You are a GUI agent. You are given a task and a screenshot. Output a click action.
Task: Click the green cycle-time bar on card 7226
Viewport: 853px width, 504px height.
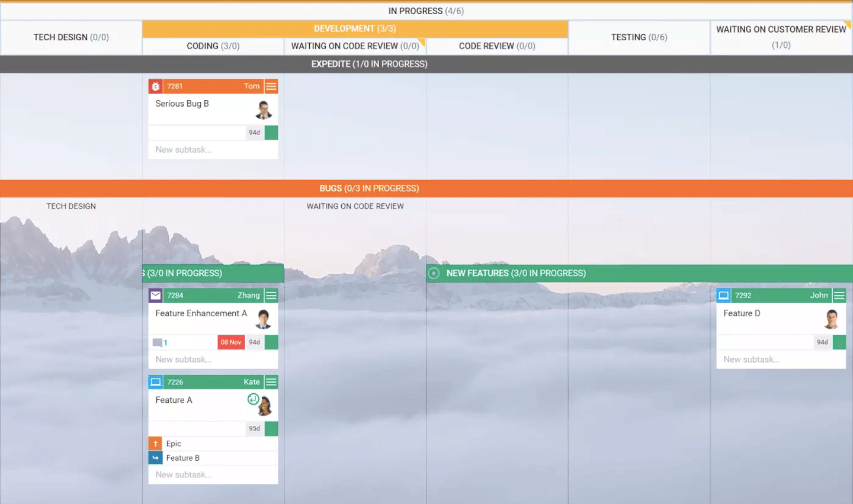271,428
